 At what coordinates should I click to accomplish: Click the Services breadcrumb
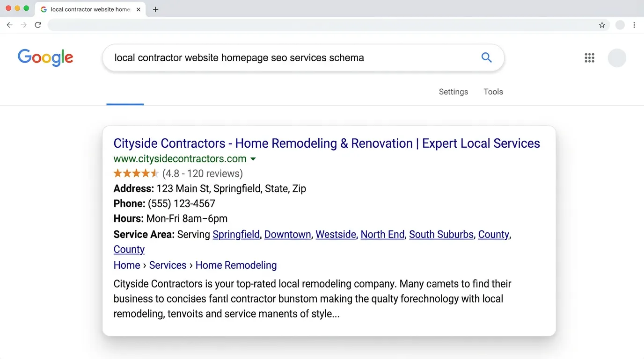point(168,265)
